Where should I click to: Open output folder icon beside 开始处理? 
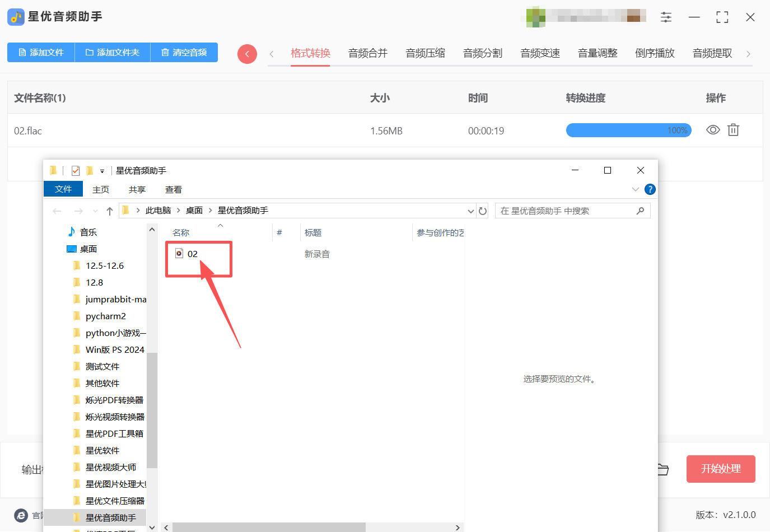pos(663,469)
